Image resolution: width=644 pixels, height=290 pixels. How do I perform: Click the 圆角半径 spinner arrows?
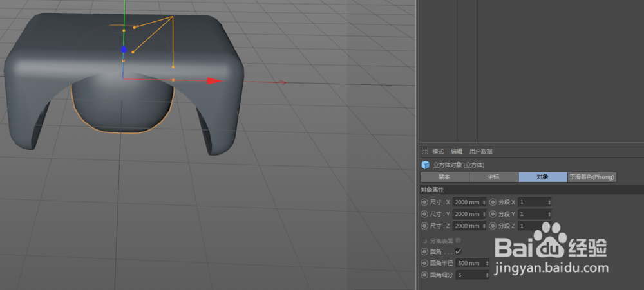click(x=488, y=264)
